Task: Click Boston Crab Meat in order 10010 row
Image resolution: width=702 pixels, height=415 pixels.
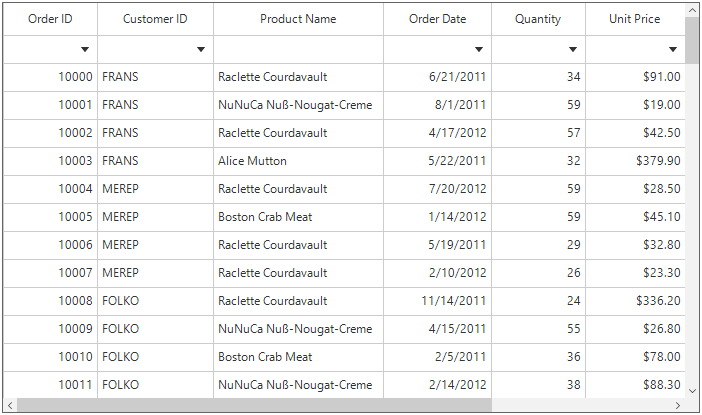Action: click(298, 357)
